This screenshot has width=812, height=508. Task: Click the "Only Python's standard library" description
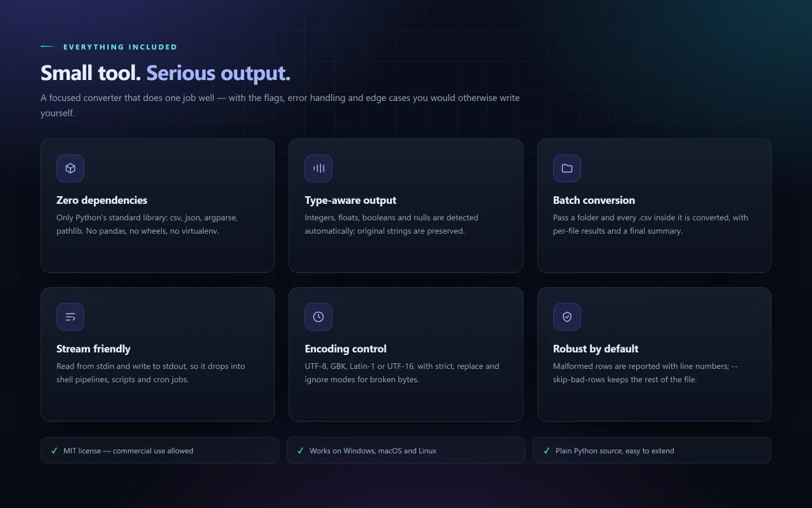(147, 224)
